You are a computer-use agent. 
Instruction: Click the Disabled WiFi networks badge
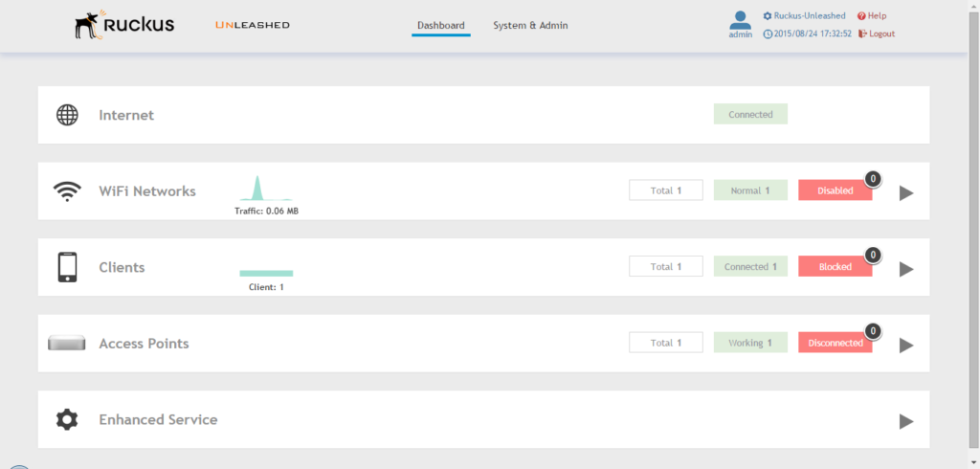click(x=835, y=190)
